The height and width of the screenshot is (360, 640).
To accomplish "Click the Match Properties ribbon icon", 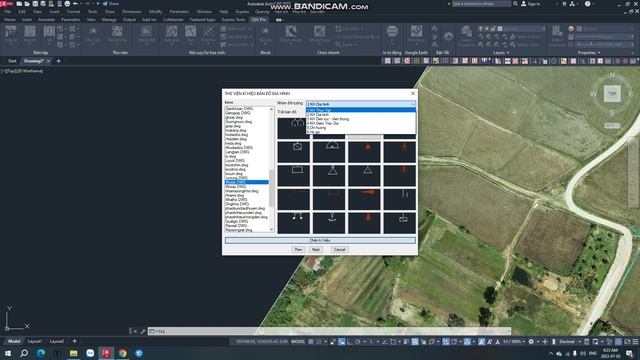I will point(557,35).
